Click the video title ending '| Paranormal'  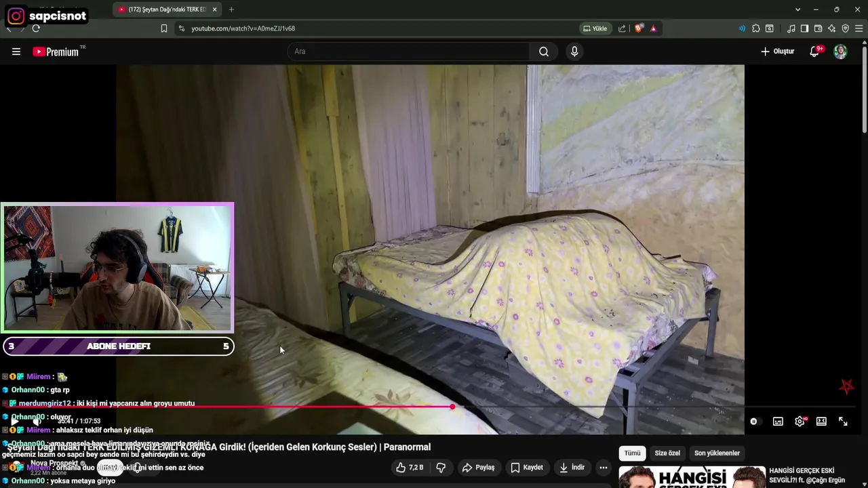tap(219, 447)
